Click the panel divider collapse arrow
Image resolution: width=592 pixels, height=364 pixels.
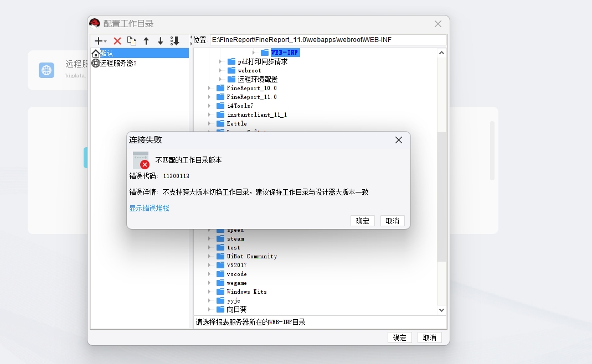191,37
